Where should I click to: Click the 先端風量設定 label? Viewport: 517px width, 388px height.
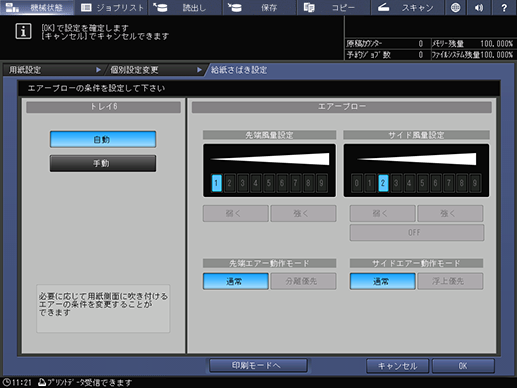pos(269,135)
